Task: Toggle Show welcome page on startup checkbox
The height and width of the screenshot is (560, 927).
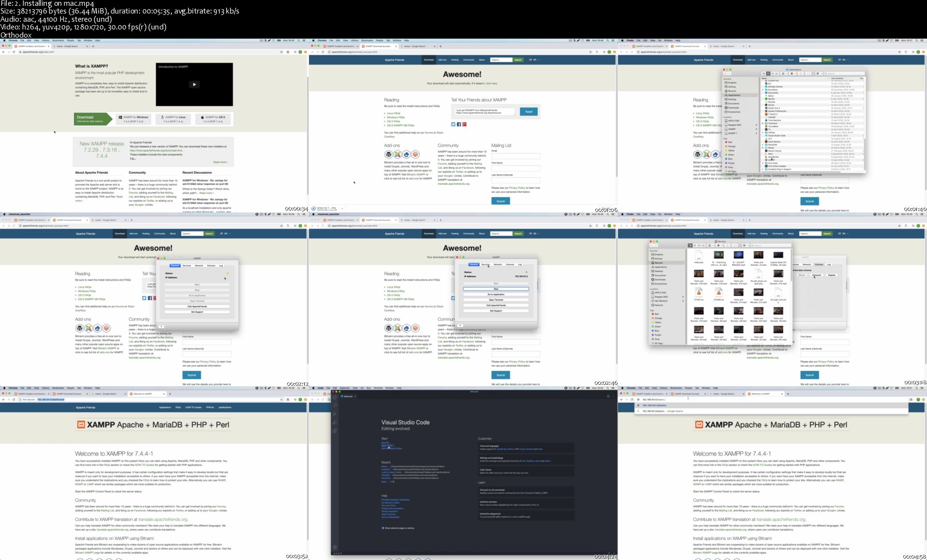Action: coord(383,528)
